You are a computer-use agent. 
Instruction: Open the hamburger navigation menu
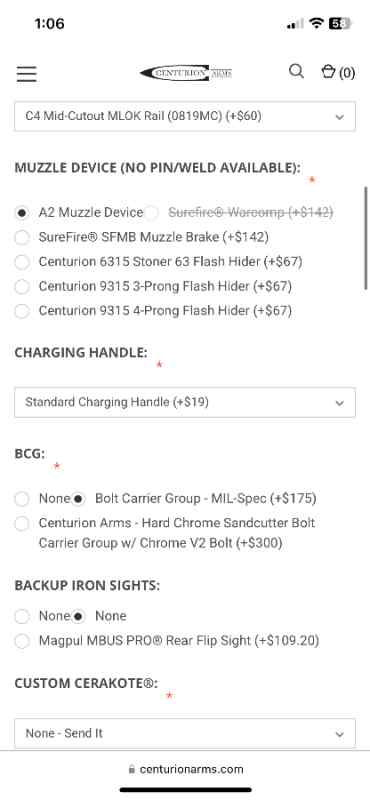(x=27, y=73)
